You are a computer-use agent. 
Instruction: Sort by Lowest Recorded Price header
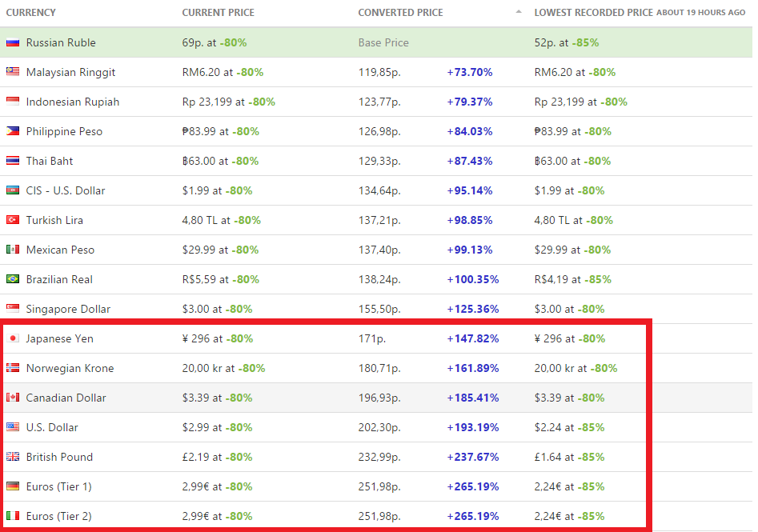tap(593, 13)
